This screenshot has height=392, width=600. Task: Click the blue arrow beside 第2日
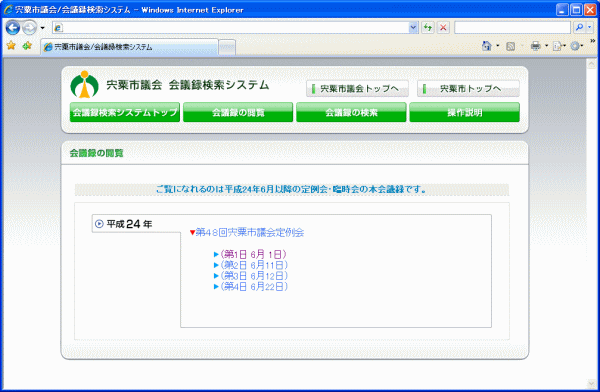coord(216,265)
